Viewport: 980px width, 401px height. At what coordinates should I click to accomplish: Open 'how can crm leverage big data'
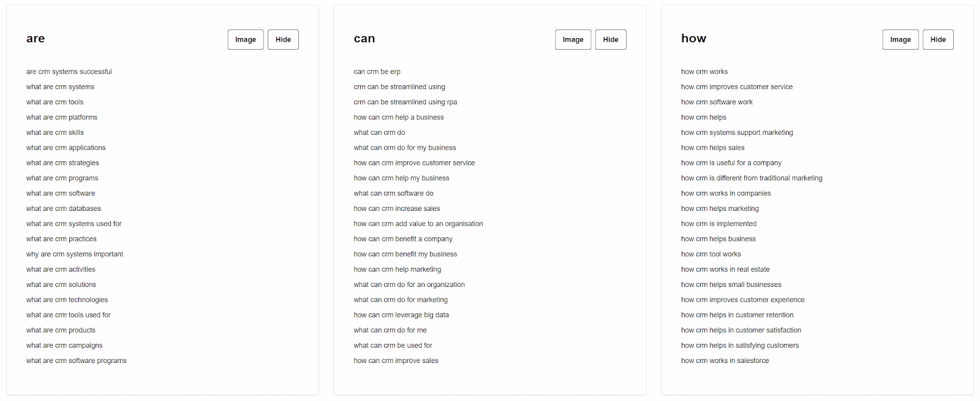click(401, 315)
